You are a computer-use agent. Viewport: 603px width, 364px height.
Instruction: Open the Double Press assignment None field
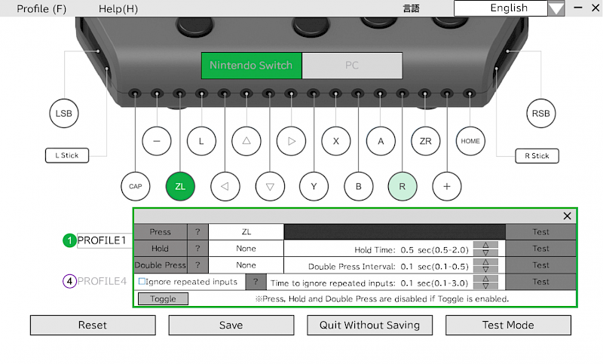246,265
